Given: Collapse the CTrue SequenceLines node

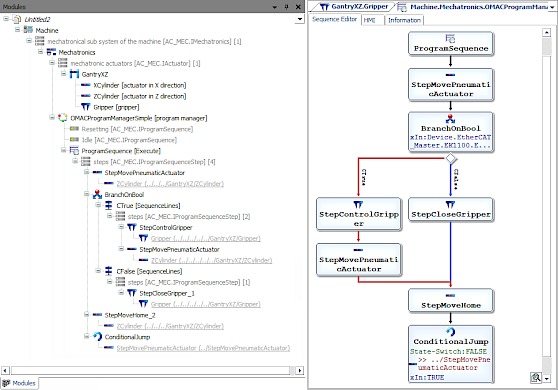Looking at the screenshot, I should (x=98, y=205).
